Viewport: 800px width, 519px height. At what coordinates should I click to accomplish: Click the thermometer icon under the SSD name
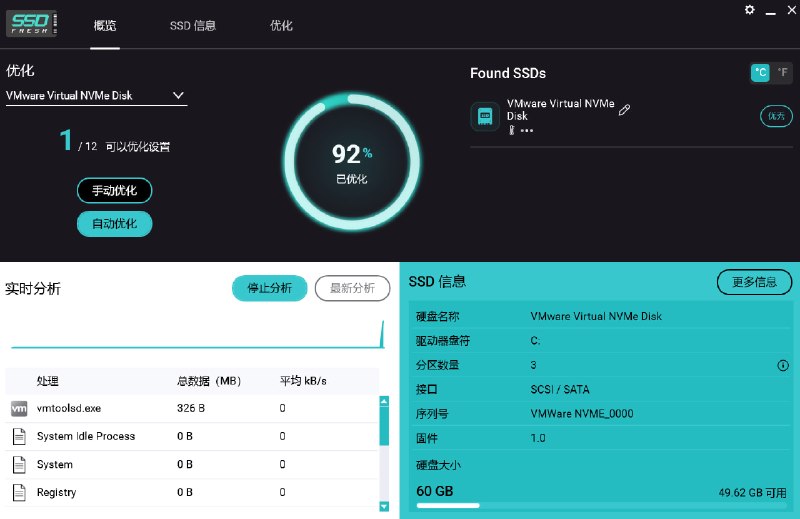tap(511, 130)
